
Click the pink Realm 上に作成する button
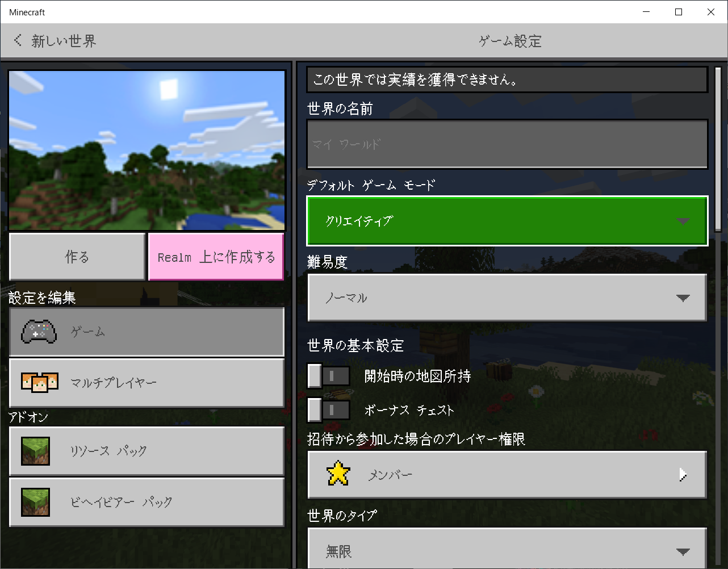[x=216, y=257]
